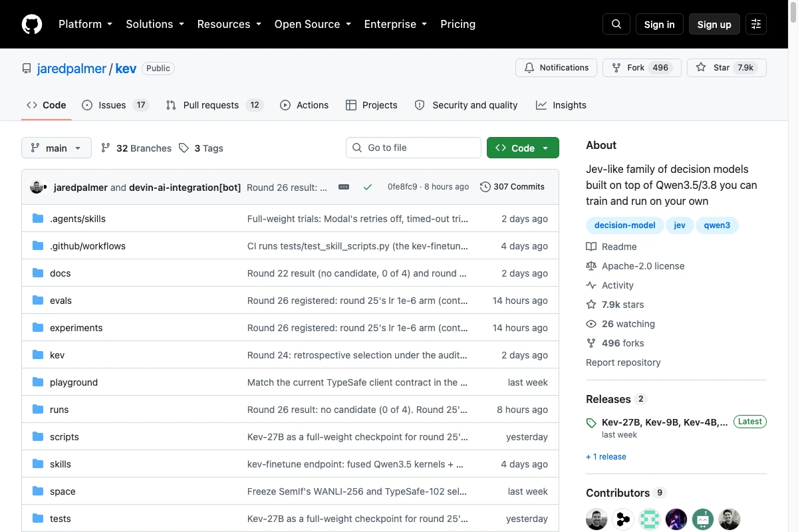Click the Go to file search field

414,148
